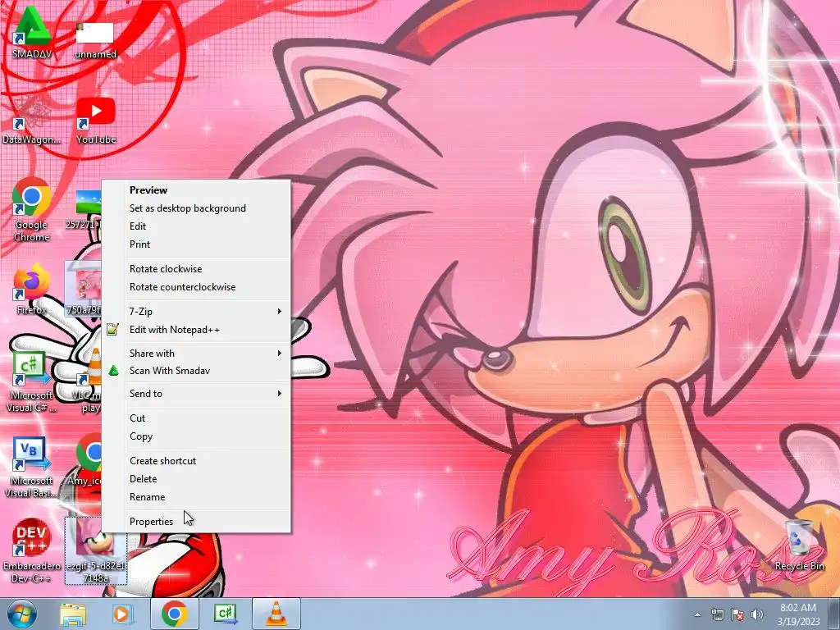Choose Delete in the context menu
This screenshot has width=840, height=630.
(196, 479)
